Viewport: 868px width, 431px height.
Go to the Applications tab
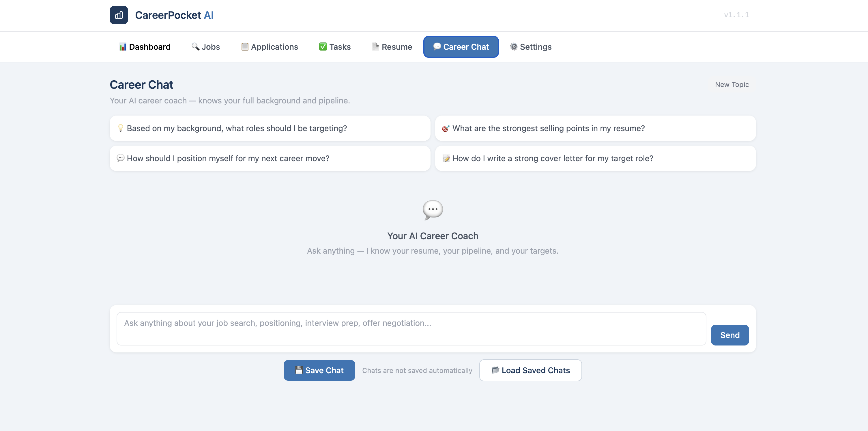point(270,47)
